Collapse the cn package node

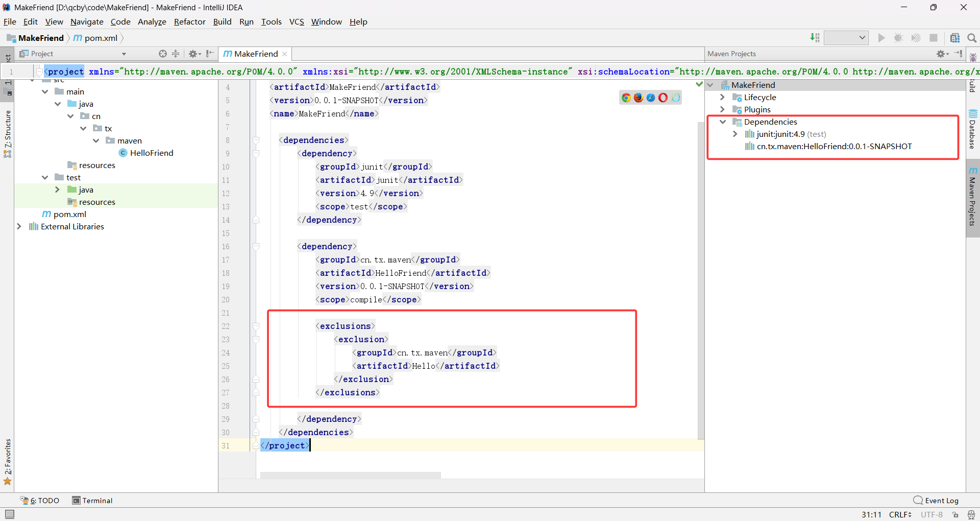(70, 116)
